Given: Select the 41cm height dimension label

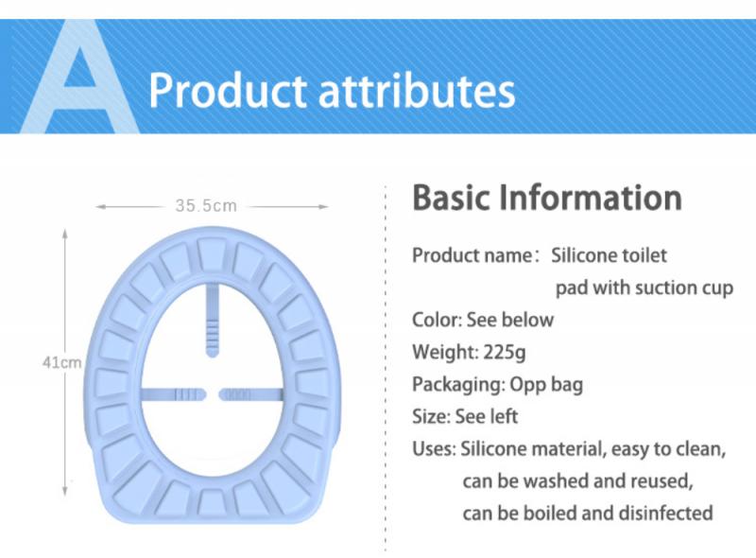Looking at the screenshot, I should coord(62,362).
